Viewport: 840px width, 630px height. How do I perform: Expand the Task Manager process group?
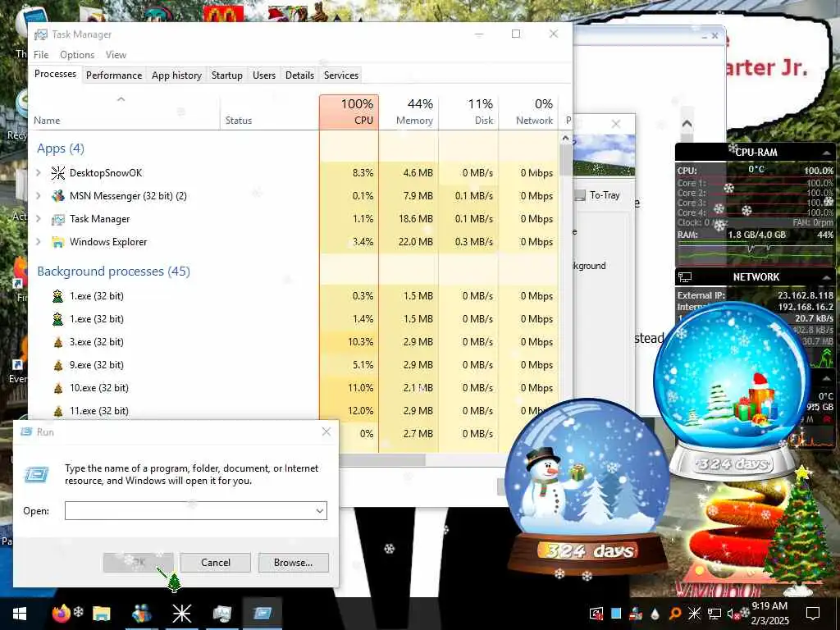click(39, 219)
